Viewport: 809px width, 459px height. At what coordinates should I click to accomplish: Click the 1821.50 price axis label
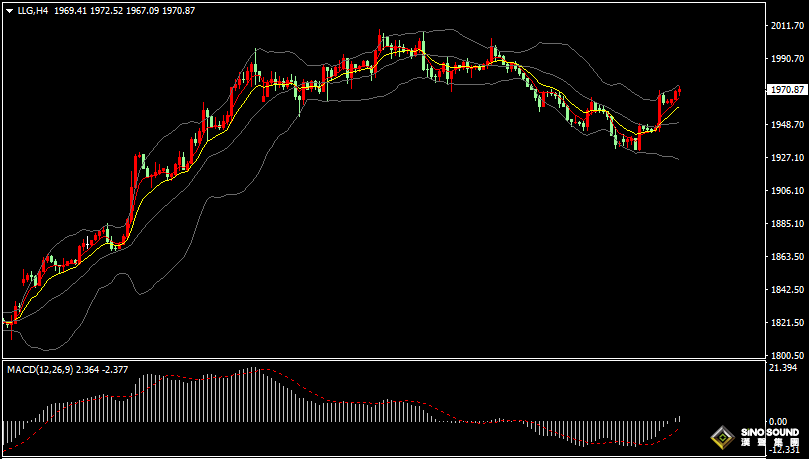(787, 323)
